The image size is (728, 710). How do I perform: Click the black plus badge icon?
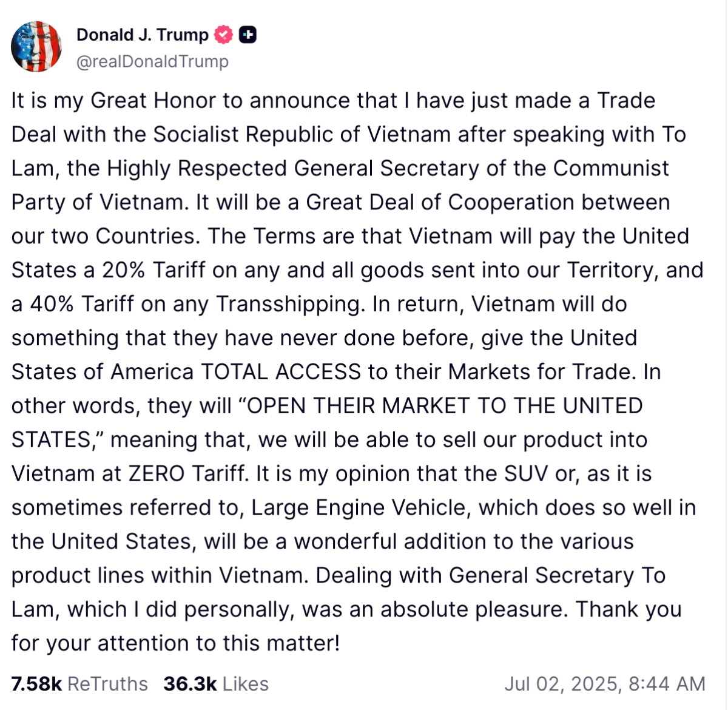tap(248, 35)
